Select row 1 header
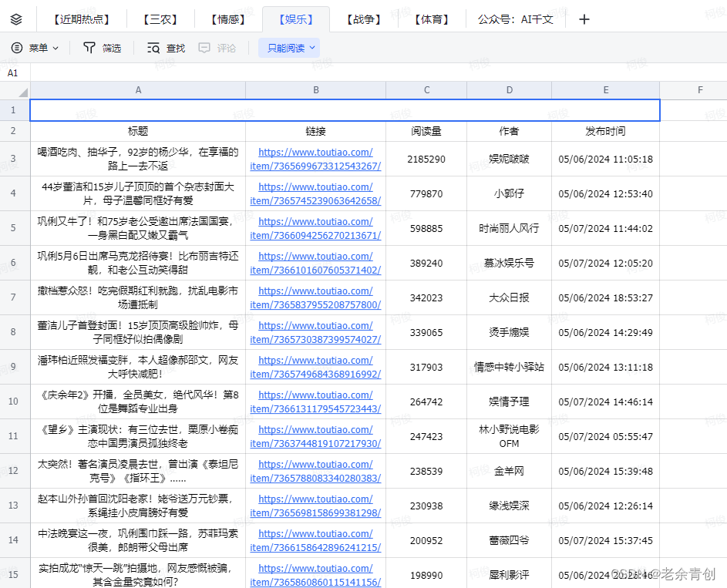 (13, 110)
